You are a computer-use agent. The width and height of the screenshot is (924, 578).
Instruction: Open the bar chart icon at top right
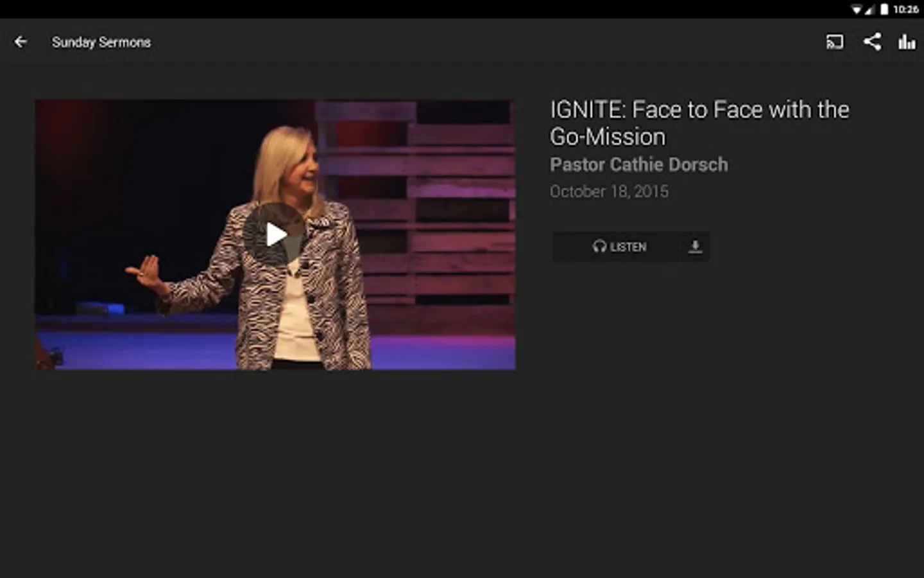[907, 42]
